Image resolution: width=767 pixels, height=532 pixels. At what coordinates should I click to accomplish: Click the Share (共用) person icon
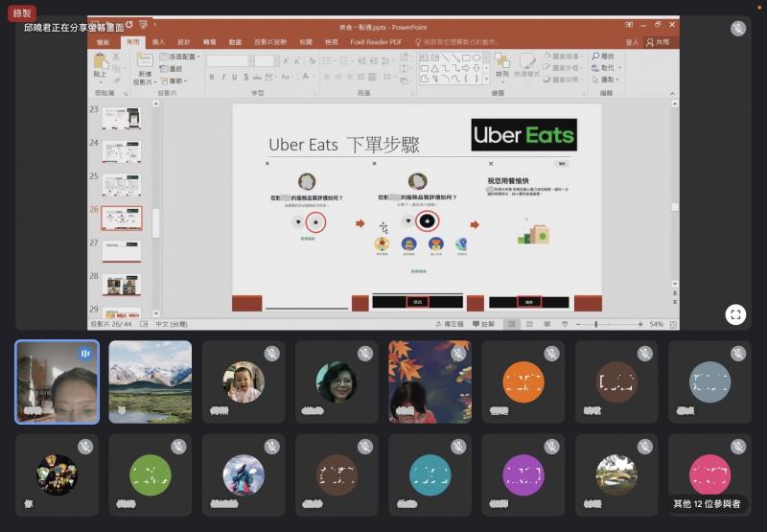[x=650, y=42]
